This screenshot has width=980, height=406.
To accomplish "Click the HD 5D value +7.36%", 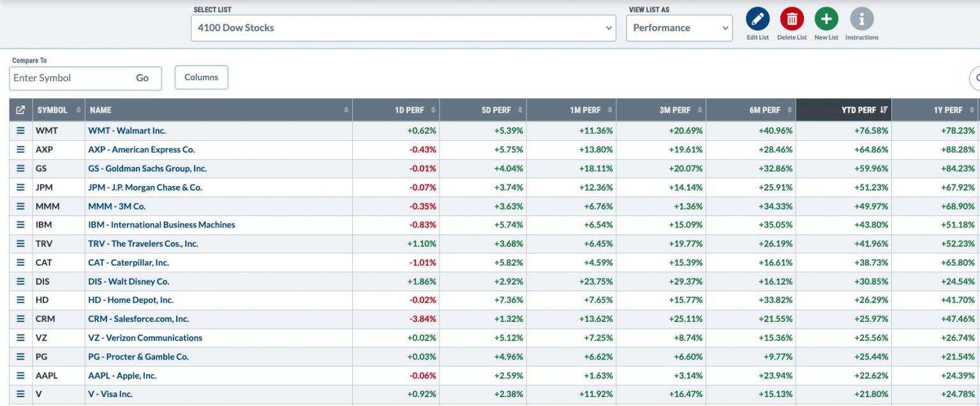I will pyautogui.click(x=509, y=300).
